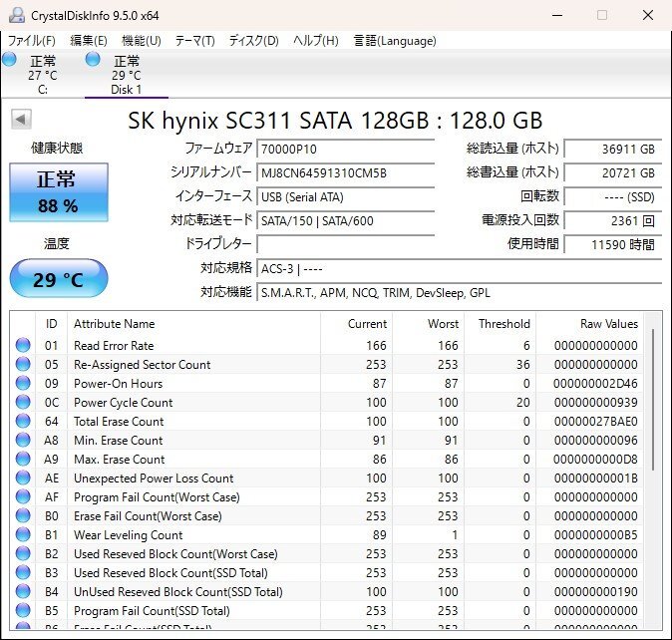This screenshot has height=640, width=672.
Task: Go to previous disk with left arrow button
Action: pos(21,120)
